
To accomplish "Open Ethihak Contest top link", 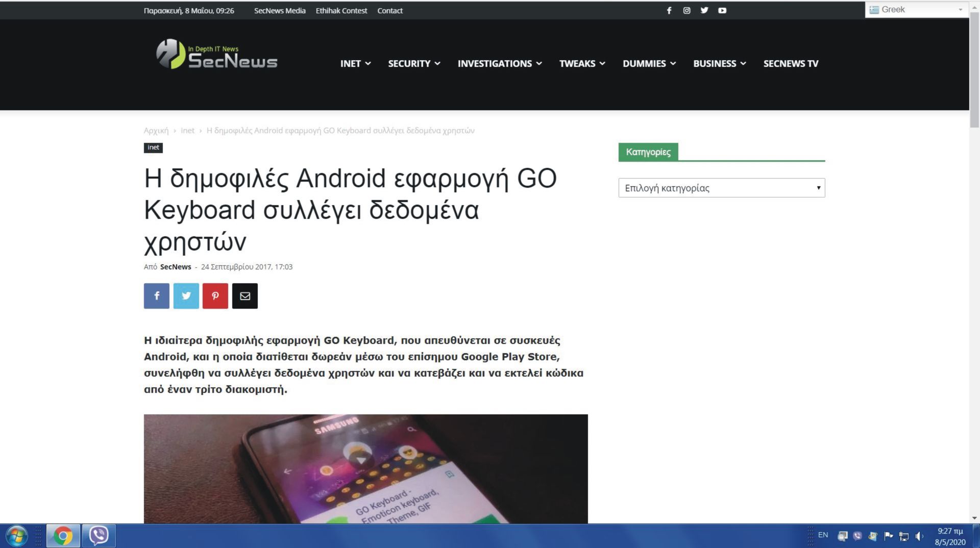I will (341, 10).
